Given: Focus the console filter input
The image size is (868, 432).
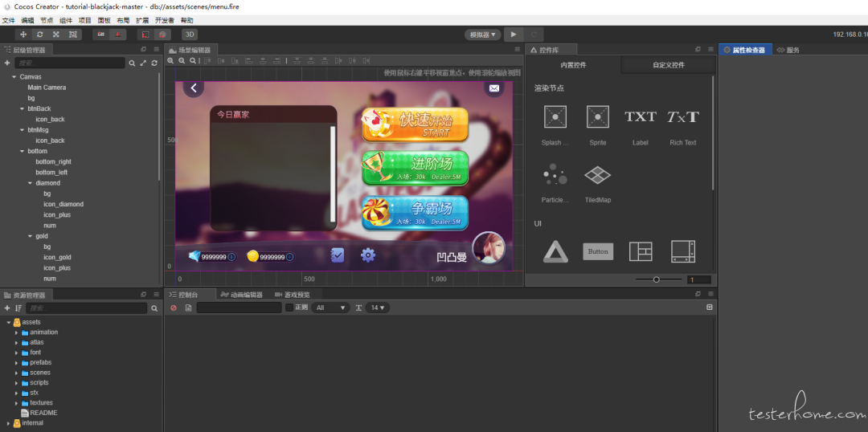Looking at the screenshot, I should click(x=240, y=308).
